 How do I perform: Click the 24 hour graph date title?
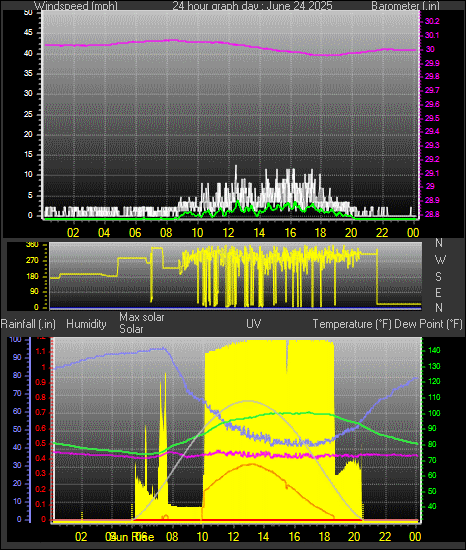252,6
